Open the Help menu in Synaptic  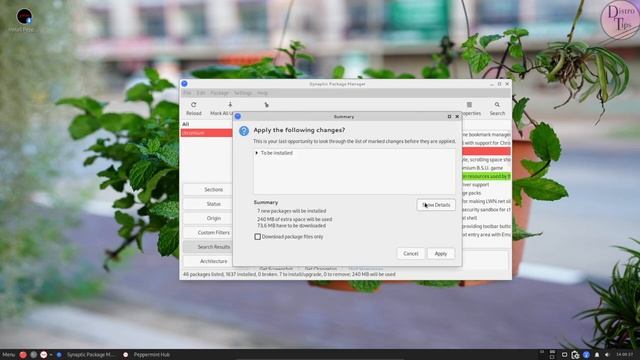pyautogui.click(x=262, y=93)
